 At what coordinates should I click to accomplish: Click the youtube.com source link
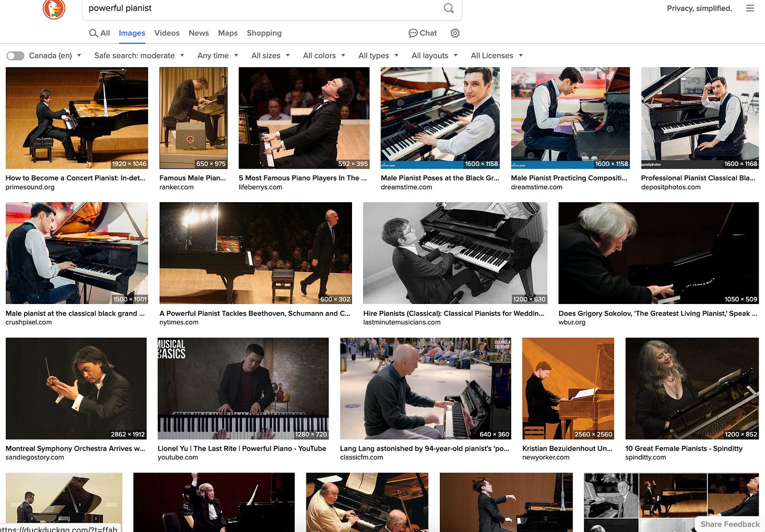(178, 457)
